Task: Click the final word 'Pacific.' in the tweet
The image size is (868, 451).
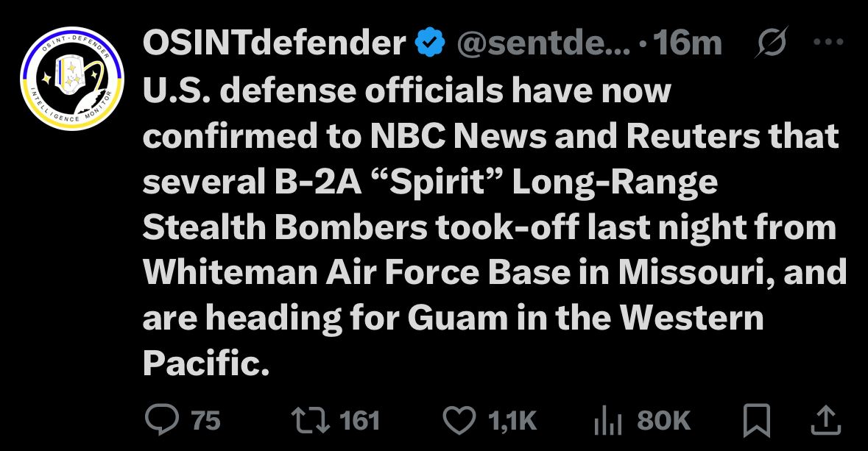Action: [x=206, y=363]
